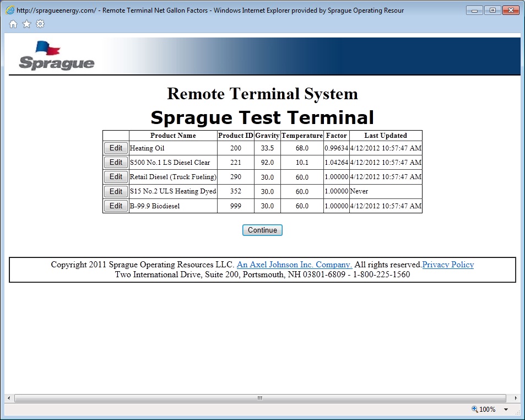The image size is (525, 420).
Task: Minimize the Internet Explorer window
Action: pos(474,10)
